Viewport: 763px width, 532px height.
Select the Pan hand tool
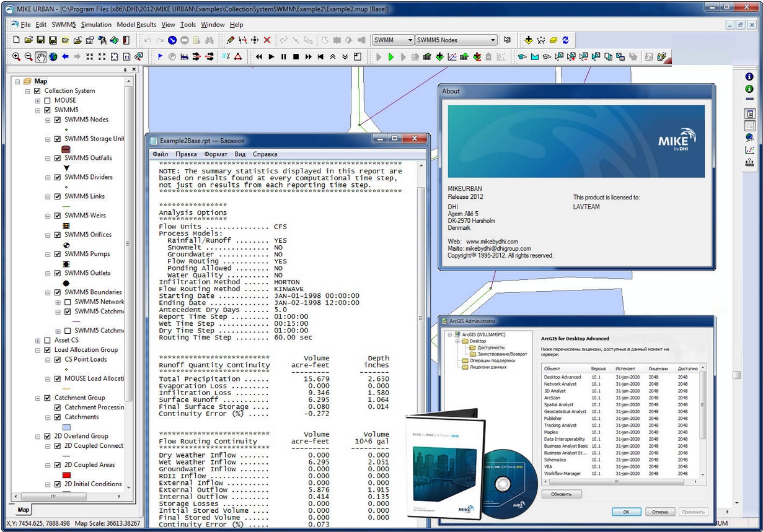[41, 57]
